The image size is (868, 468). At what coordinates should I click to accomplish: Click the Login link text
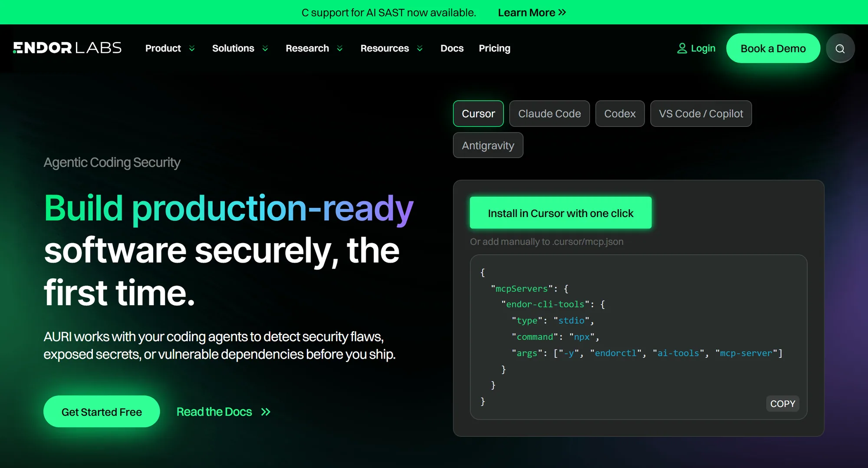pyautogui.click(x=703, y=48)
